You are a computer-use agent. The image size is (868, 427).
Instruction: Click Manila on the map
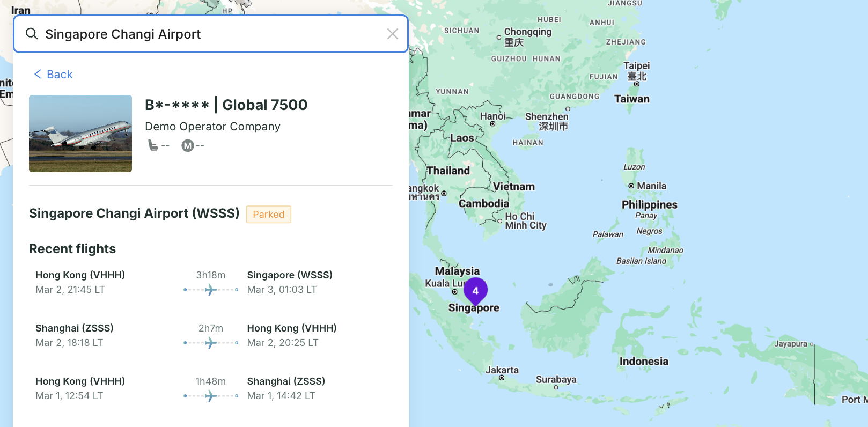coord(651,186)
